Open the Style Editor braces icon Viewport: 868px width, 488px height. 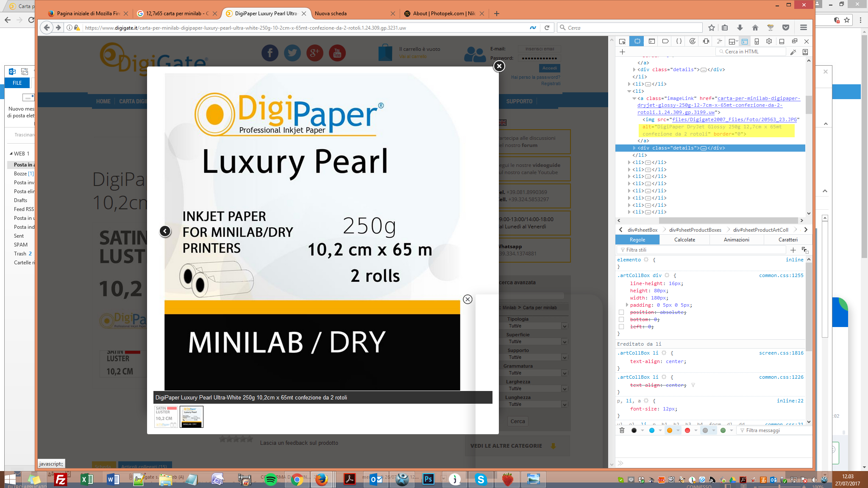pyautogui.click(x=679, y=41)
